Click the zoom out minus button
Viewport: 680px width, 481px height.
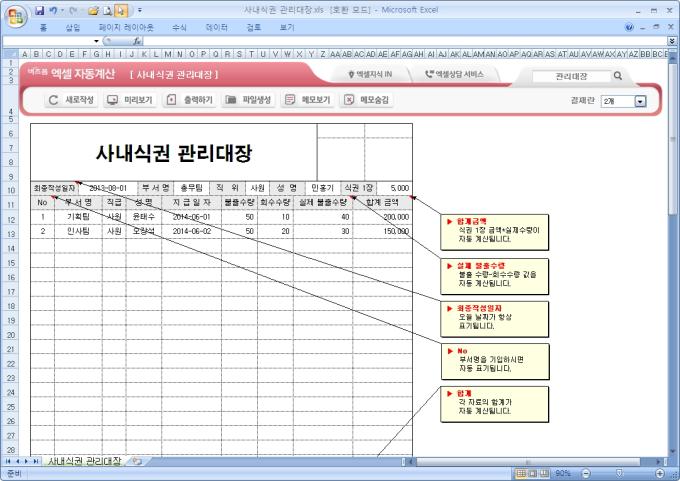pos(586,473)
